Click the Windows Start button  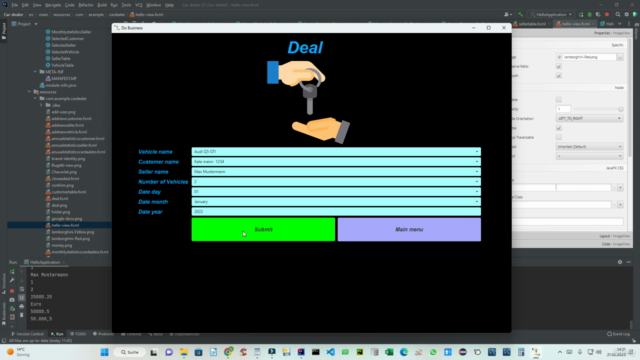(x=104, y=352)
